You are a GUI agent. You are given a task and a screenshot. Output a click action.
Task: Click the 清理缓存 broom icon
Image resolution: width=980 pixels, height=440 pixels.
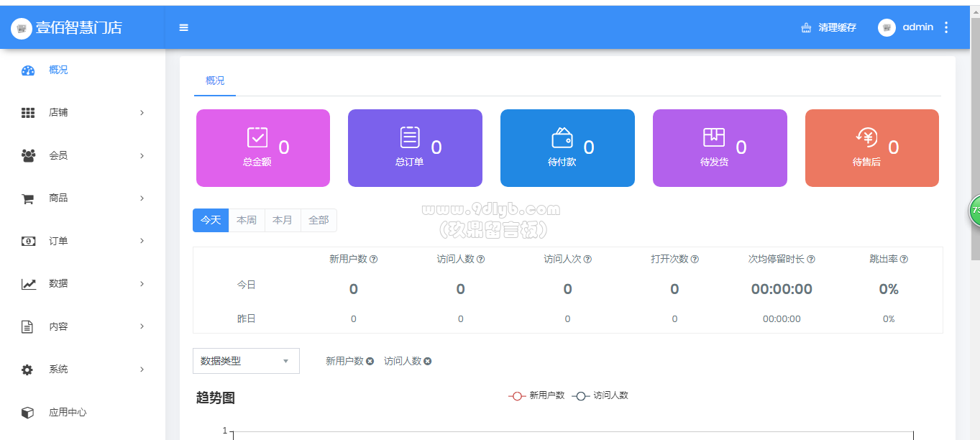pos(806,27)
